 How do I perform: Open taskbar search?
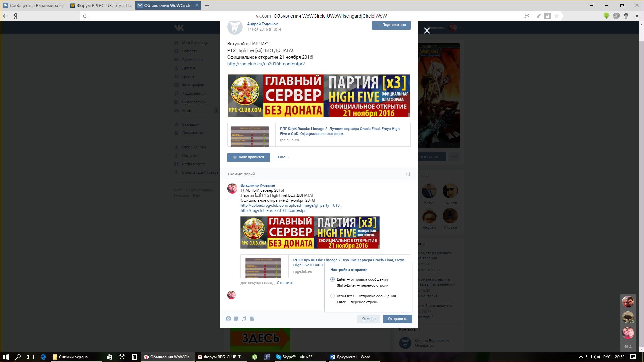coord(18,357)
